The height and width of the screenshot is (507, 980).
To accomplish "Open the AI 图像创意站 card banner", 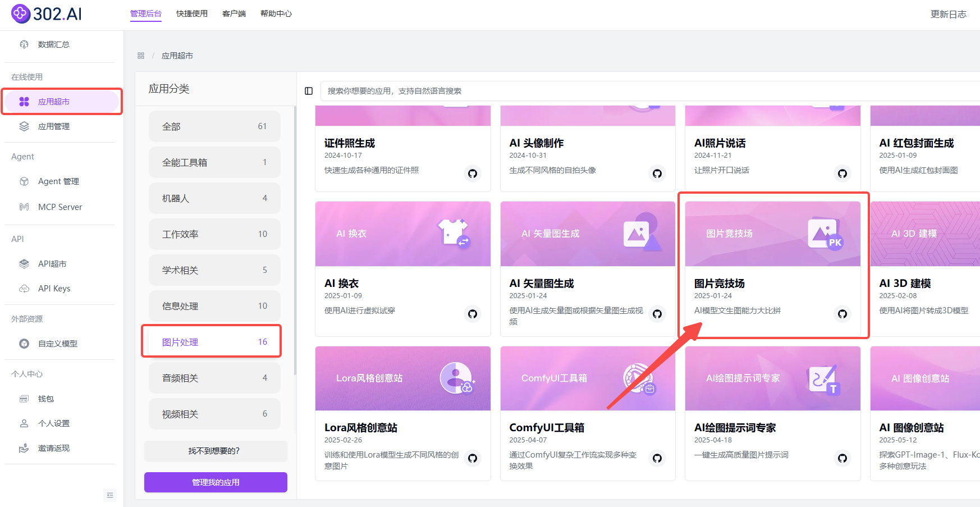I will pyautogui.click(x=925, y=378).
